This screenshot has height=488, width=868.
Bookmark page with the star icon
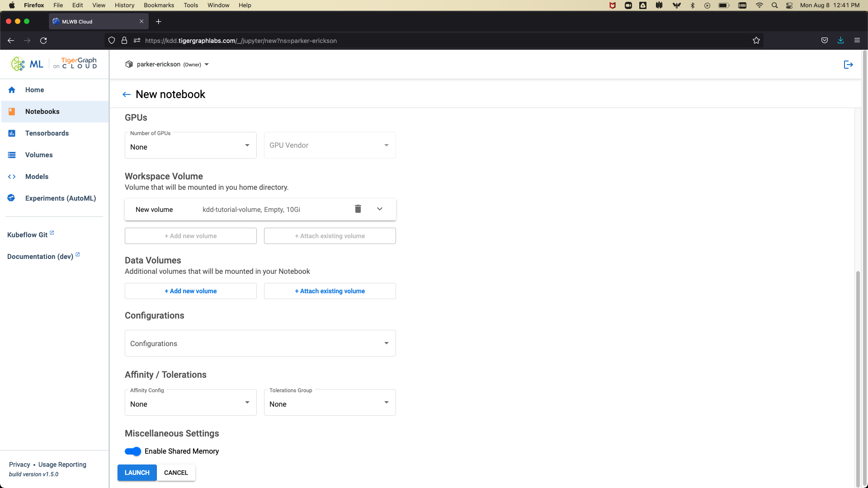(x=756, y=41)
